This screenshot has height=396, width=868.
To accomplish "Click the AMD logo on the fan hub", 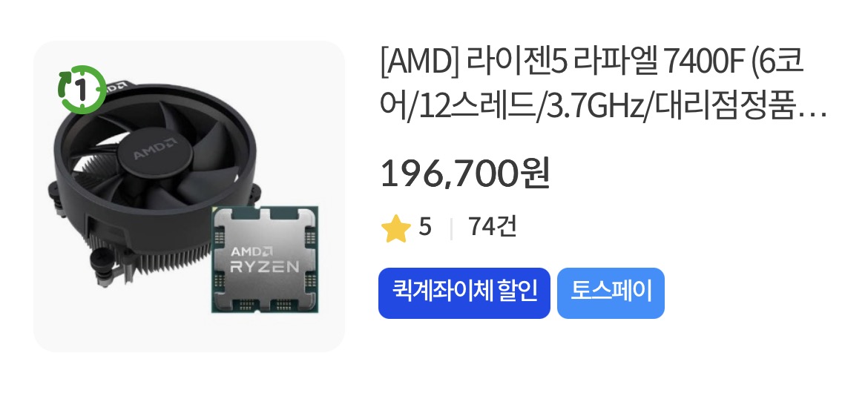I will coord(155,148).
